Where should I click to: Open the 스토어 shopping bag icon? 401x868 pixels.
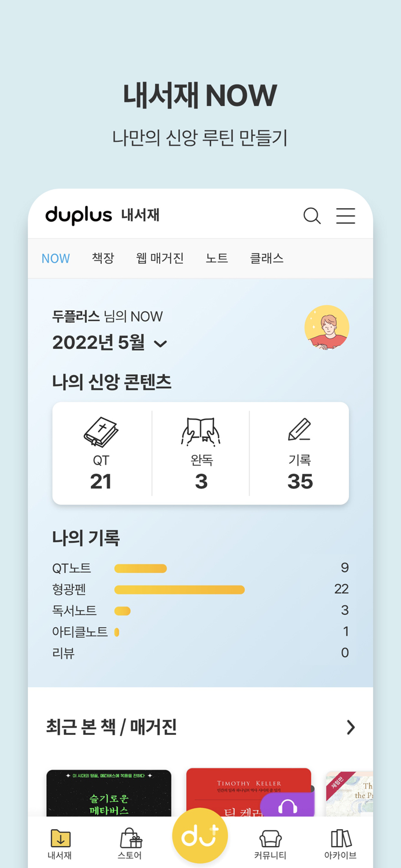[130, 837]
